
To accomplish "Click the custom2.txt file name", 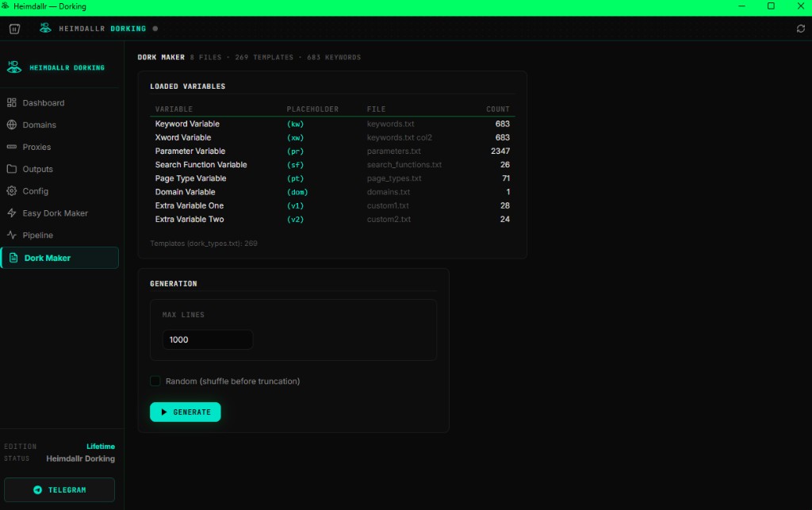I will click(389, 219).
